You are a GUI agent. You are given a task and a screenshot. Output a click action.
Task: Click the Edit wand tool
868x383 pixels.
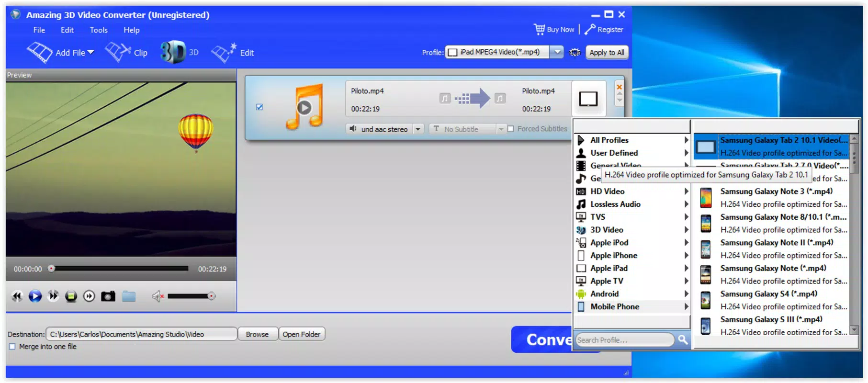click(x=233, y=52)
